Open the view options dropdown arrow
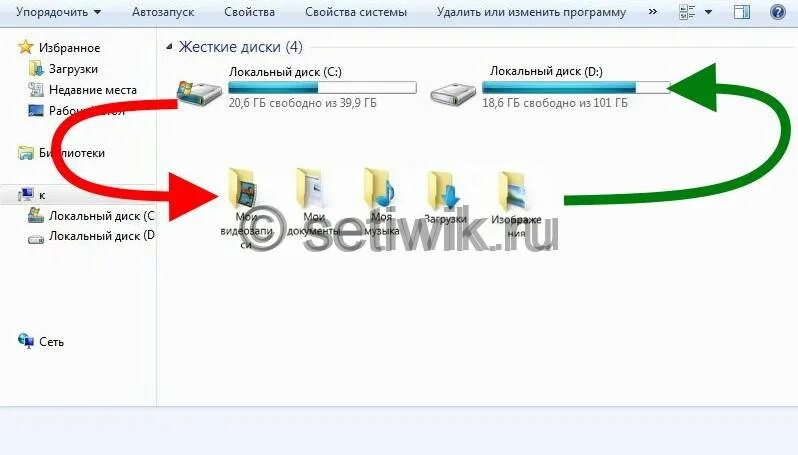The image size is (798, 455). tap(708, 12)
